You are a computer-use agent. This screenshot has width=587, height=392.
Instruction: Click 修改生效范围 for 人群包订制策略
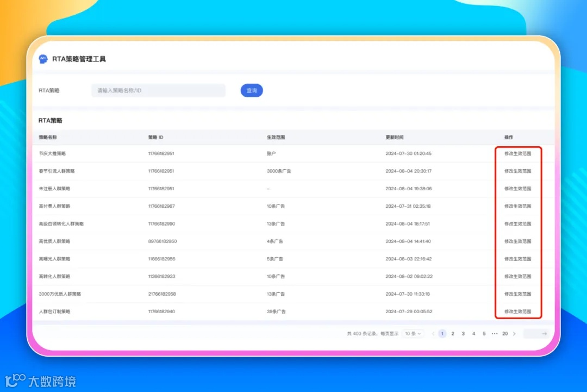[517, 312]
